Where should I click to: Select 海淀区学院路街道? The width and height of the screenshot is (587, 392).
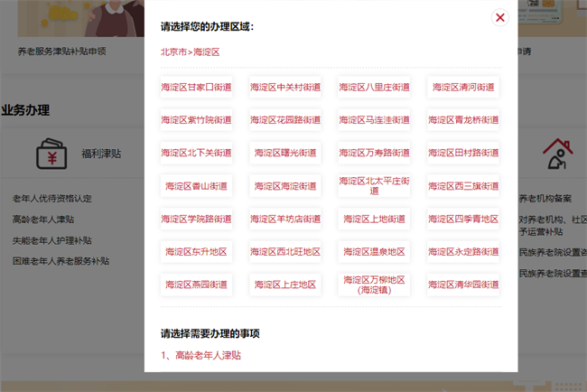pos(196,219)
